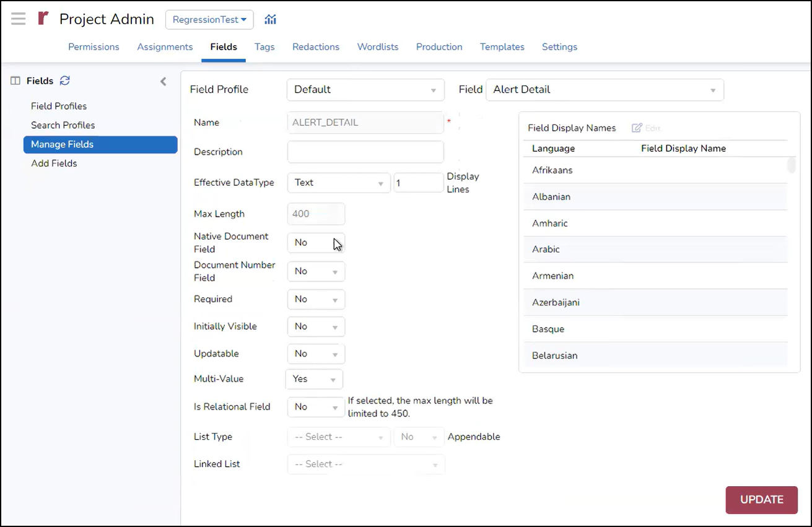Click the Display Lines number field
Viewport: 812px width, 527px height.
pyautogui.click(x=419, y=183)
